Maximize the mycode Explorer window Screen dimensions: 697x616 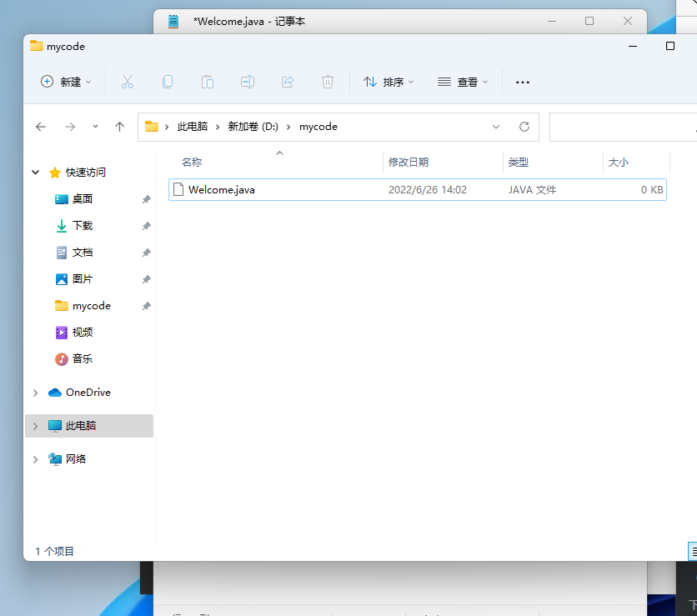669,46
